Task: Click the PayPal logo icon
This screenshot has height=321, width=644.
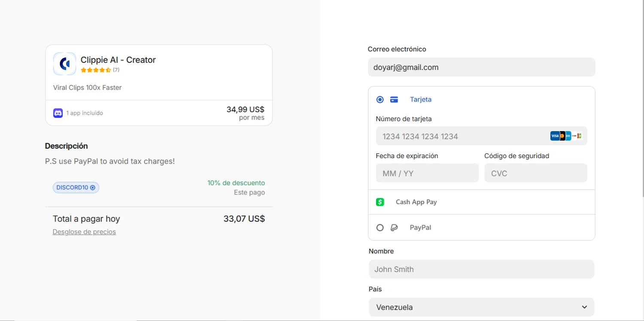Action: pyautogui.click(x=394, y=228)
